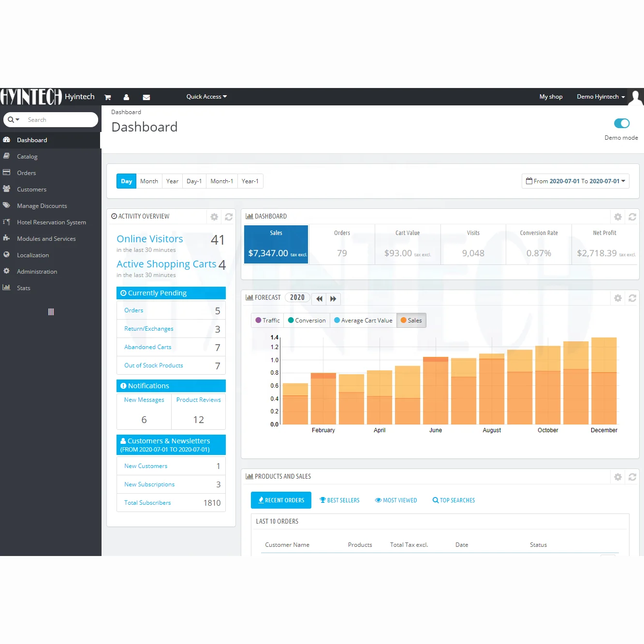Open settings gear of Dashboard panel

618,217
